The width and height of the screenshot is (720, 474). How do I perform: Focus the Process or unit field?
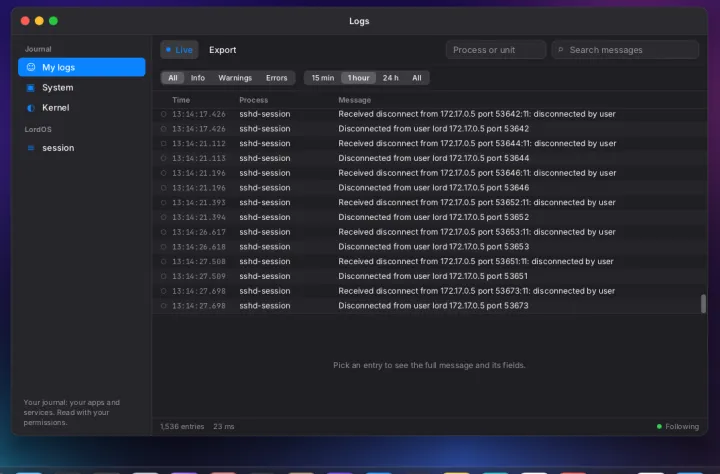point(496,50)
